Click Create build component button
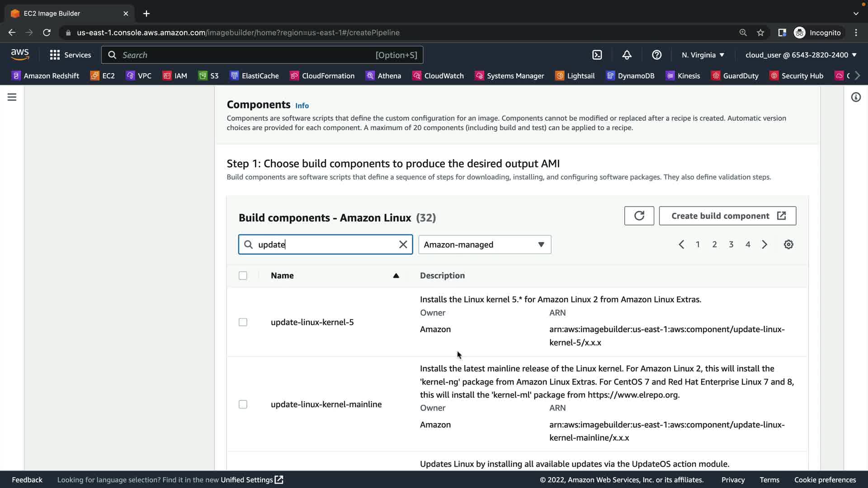The height and width of the screenshot is (488, 868). click(727, 216)
